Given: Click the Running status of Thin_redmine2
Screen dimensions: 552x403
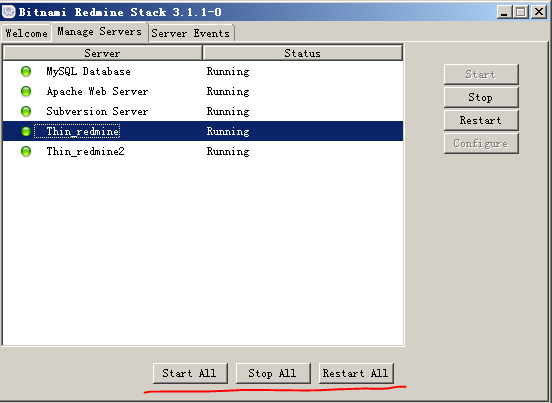Looking at the screenshot, I should pyautogui.click(x=228, y=151).
